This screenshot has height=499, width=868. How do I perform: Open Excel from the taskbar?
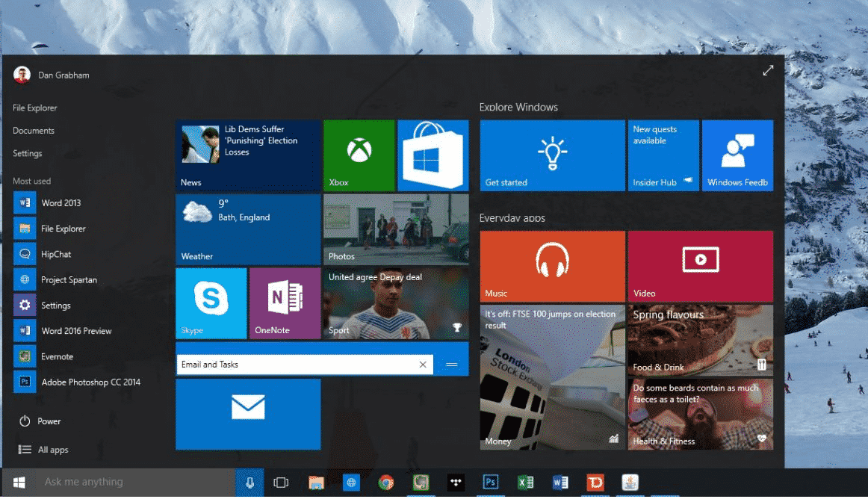click(525, 483)
